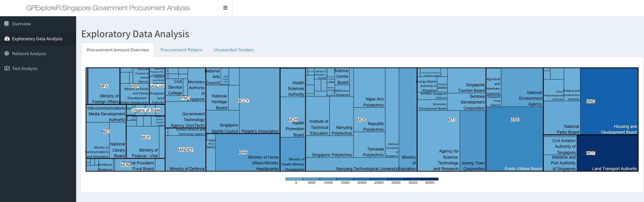Select the Nanyang Technological University tile
Screen dimensions: 644x202
(x=352, y=164)
